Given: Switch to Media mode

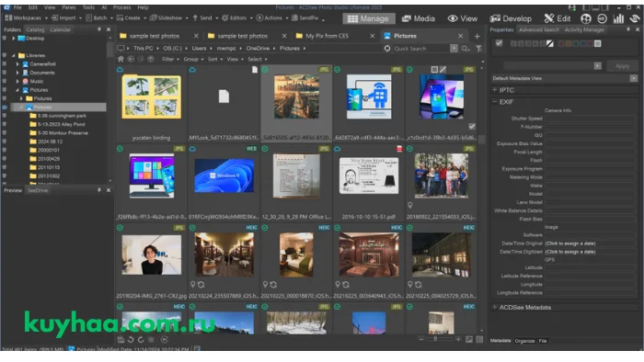Looking at the screenshot, I should [418, 18].
